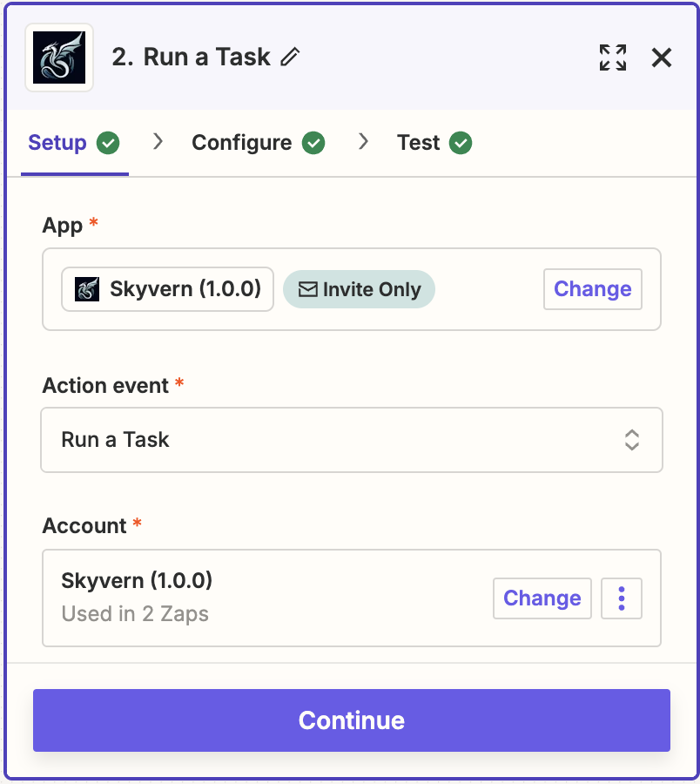Click Change next to the Skyvern app

592,289
